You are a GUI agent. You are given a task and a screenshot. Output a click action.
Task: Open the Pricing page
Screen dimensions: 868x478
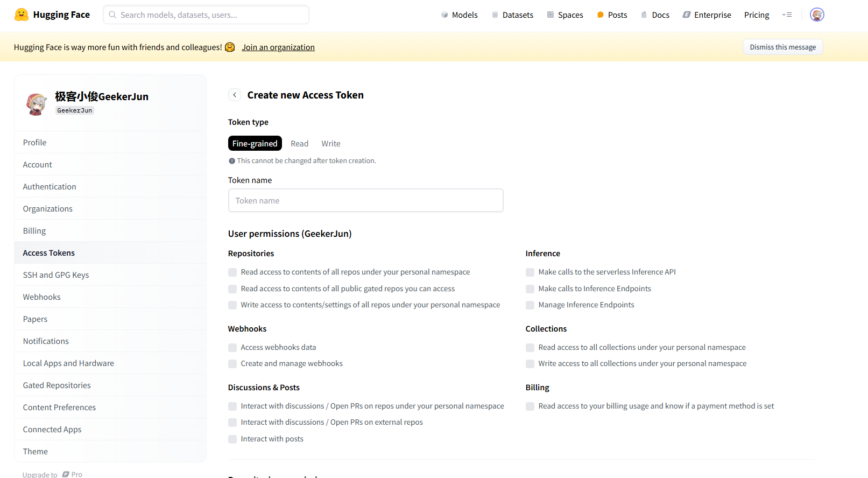[x=757, y=15]
